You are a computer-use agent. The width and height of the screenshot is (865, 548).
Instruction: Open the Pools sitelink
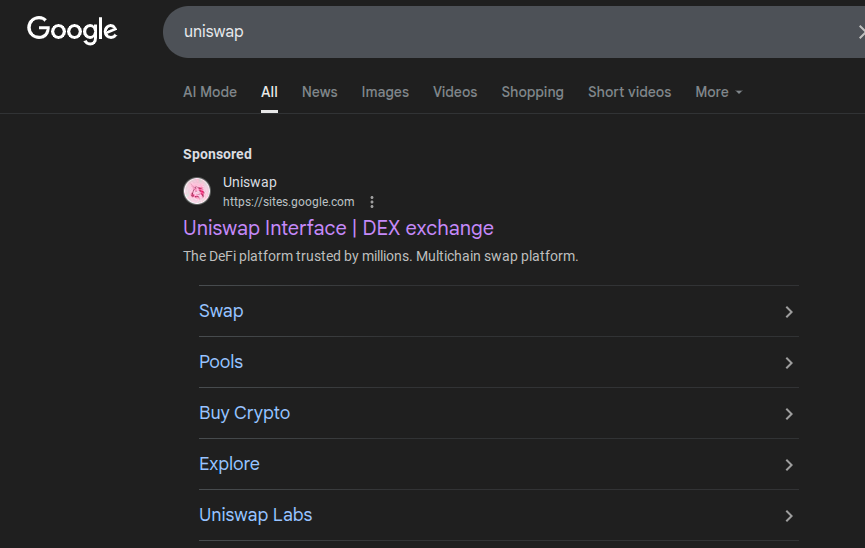click(x=221, y=362)
